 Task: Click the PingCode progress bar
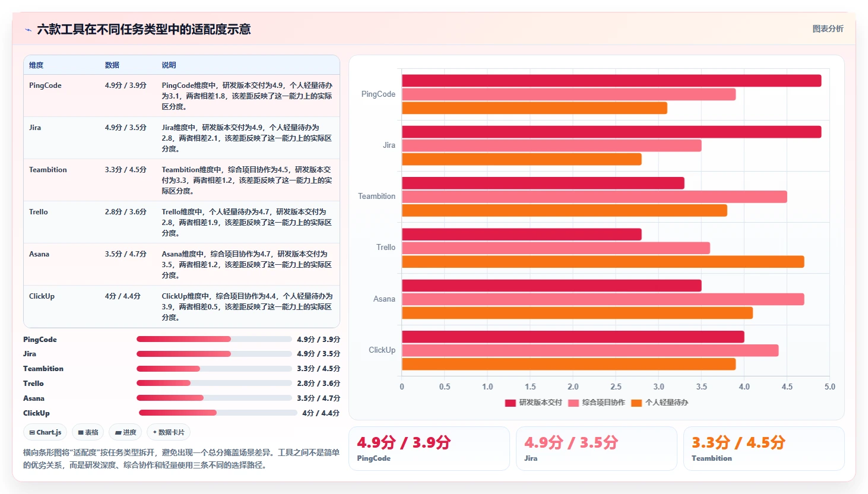click(214, 339)
